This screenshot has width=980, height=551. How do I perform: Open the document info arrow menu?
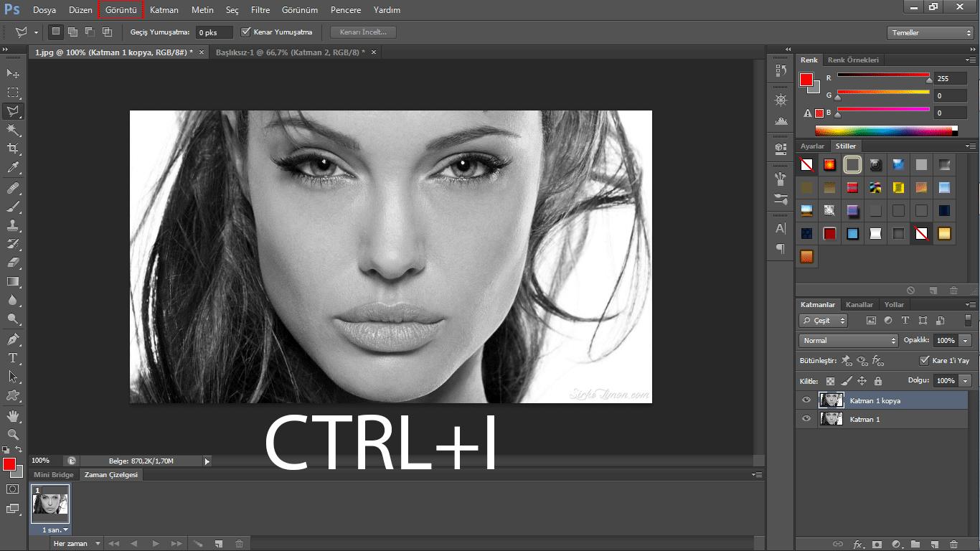207,461
